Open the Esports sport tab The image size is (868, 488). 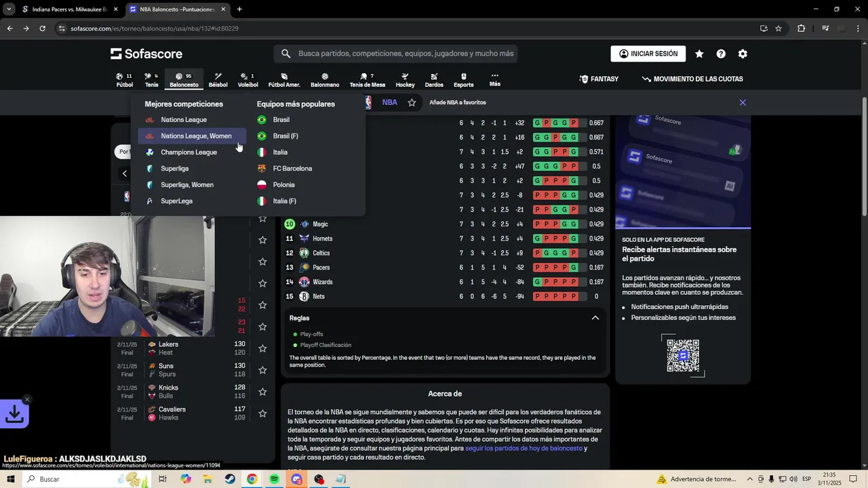[464, 80]
